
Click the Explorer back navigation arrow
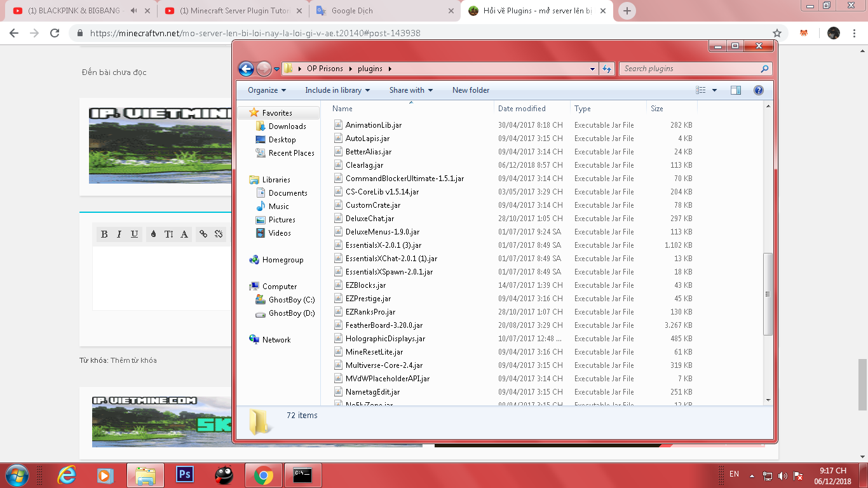click(x=246, y=69)
